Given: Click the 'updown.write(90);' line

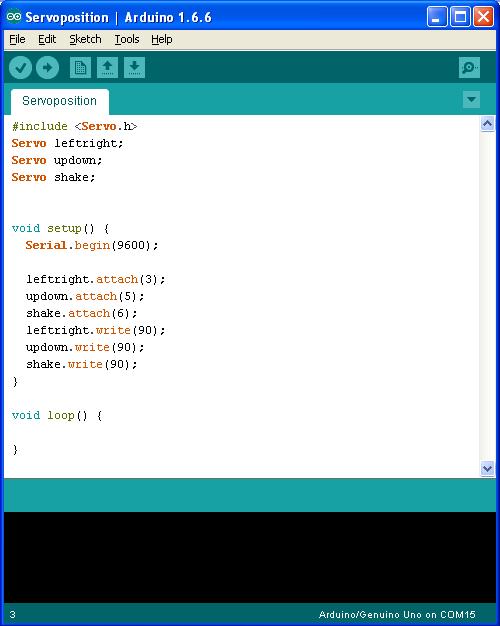Looking at the screenshot, I should pos(85,347).
